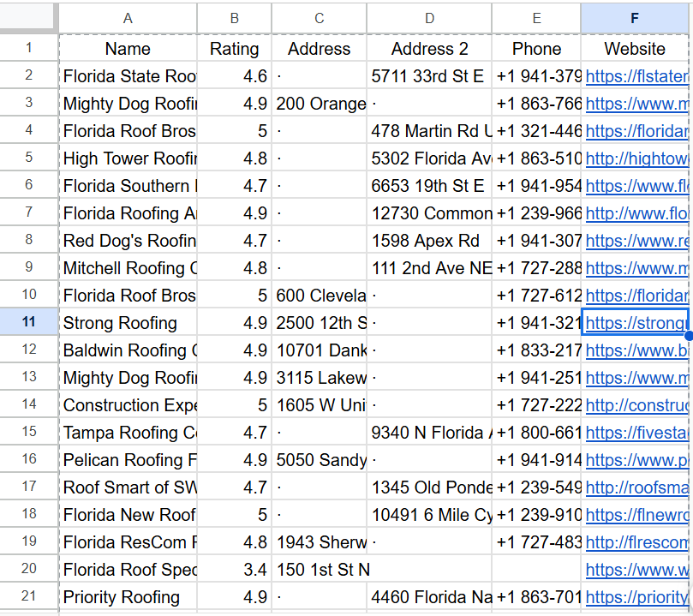Select the Address 2 header cell
This screenshot has height=616, width=693.
click(x=428, y=48)
